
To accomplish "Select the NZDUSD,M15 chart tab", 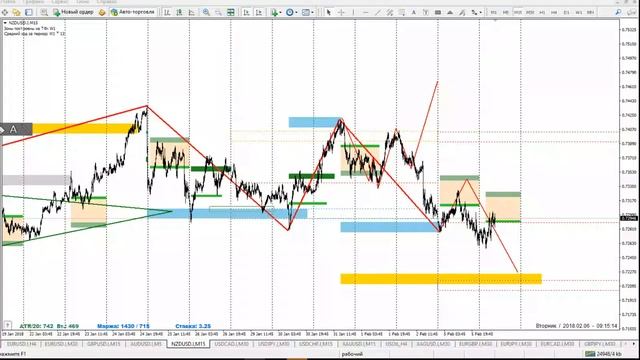I will (x=188, y=344).
